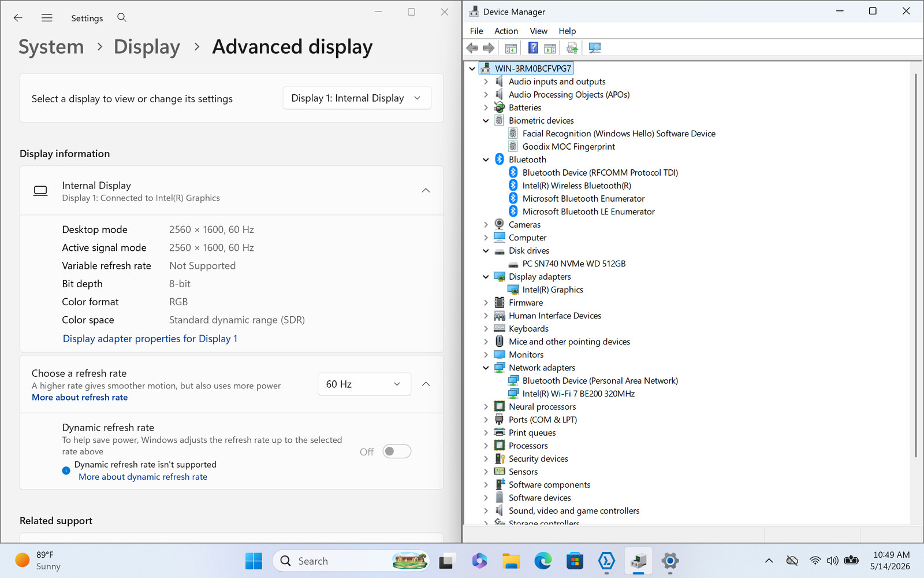Expand the Sound, video and game controllers category
The width and height of the screenshot is (924, 578).
coord(486,511)
